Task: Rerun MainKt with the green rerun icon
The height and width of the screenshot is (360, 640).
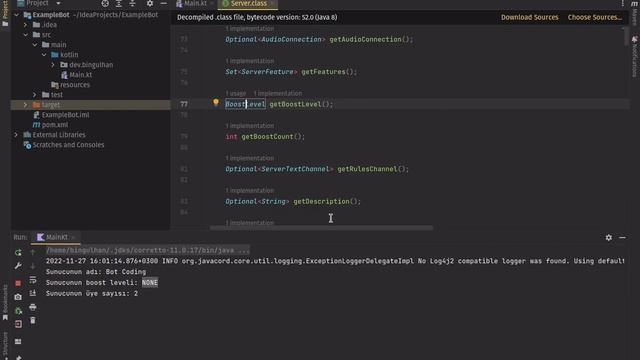Action: (x=18, y=253)
